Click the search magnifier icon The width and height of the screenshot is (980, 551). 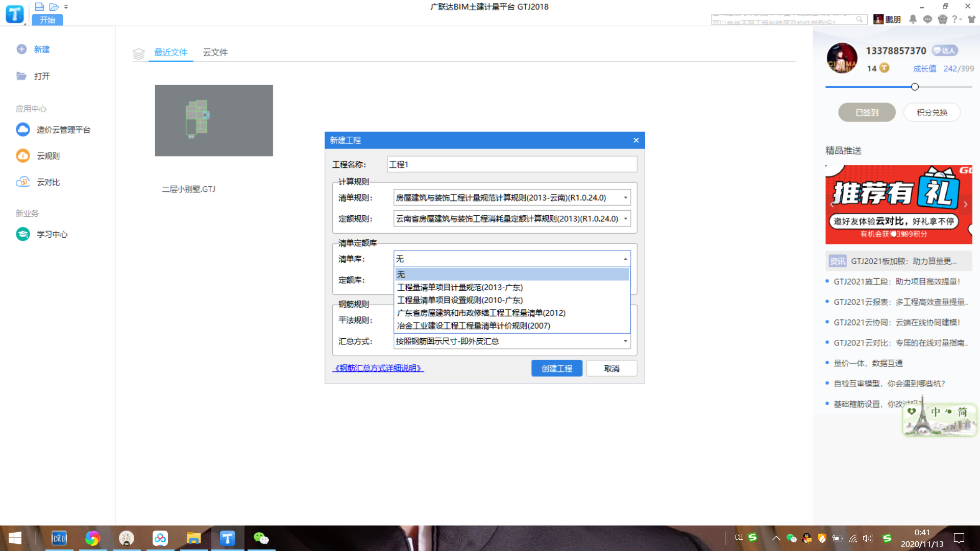point(860,19)
